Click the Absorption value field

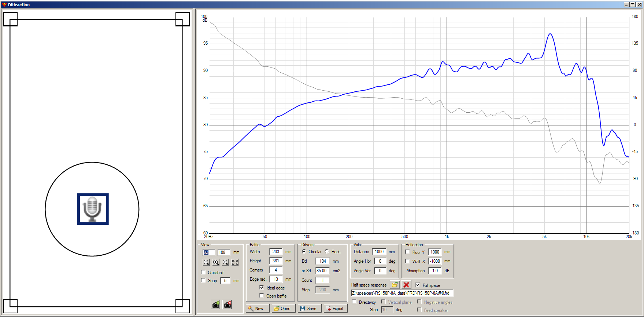(x=435, y=271)
